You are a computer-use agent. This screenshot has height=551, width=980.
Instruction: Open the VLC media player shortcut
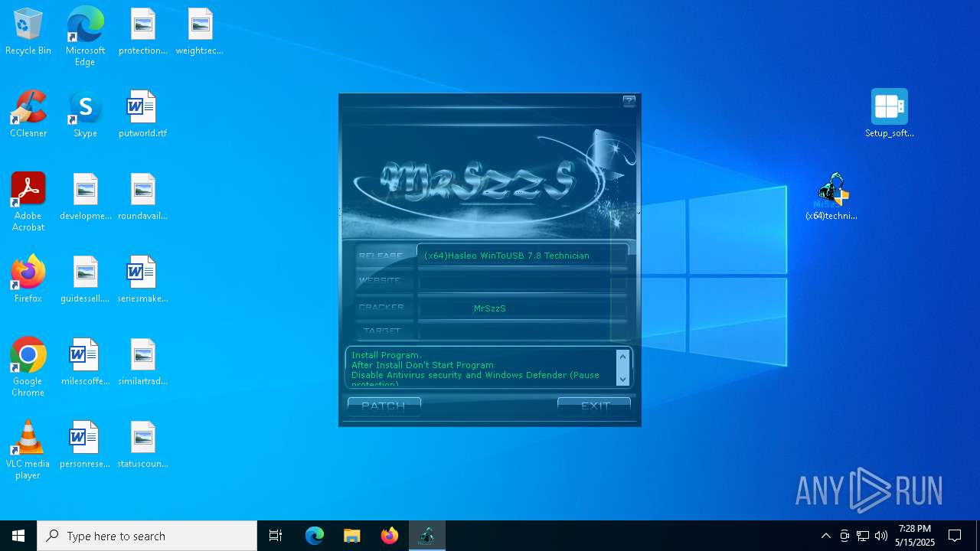pos(28,450)
